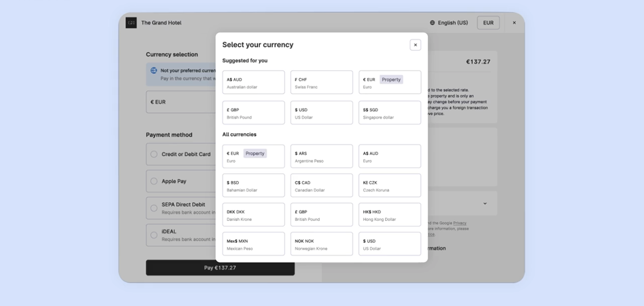Pick the suggested Swiss Franc CHF option
644x306 pixels.
coord(321,82)
